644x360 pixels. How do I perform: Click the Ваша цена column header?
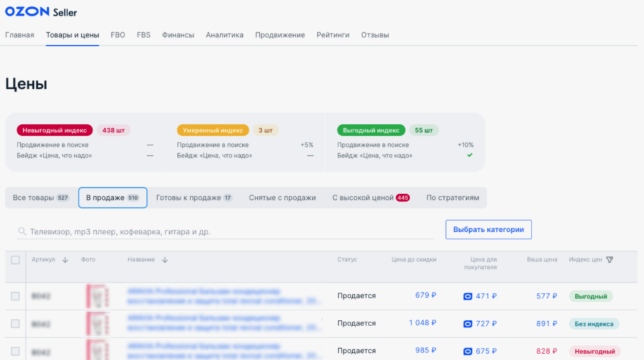click(542, 259)
